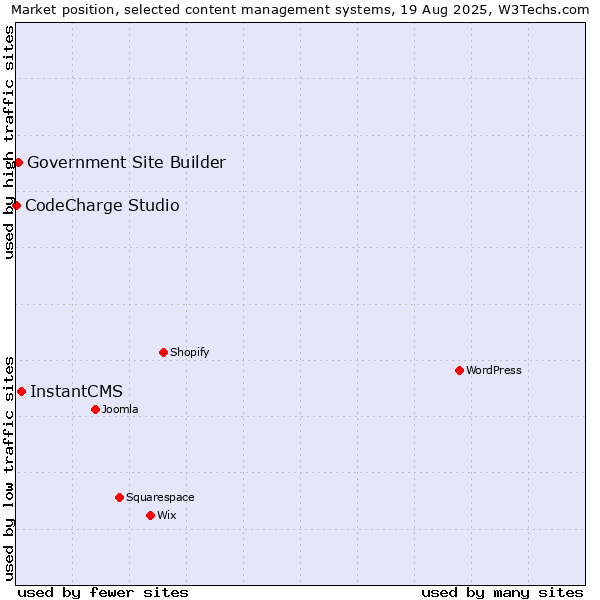This screenshot has height=600, width=600.
Task: Select the 'Wix' label text
Action: coord(167,515)
